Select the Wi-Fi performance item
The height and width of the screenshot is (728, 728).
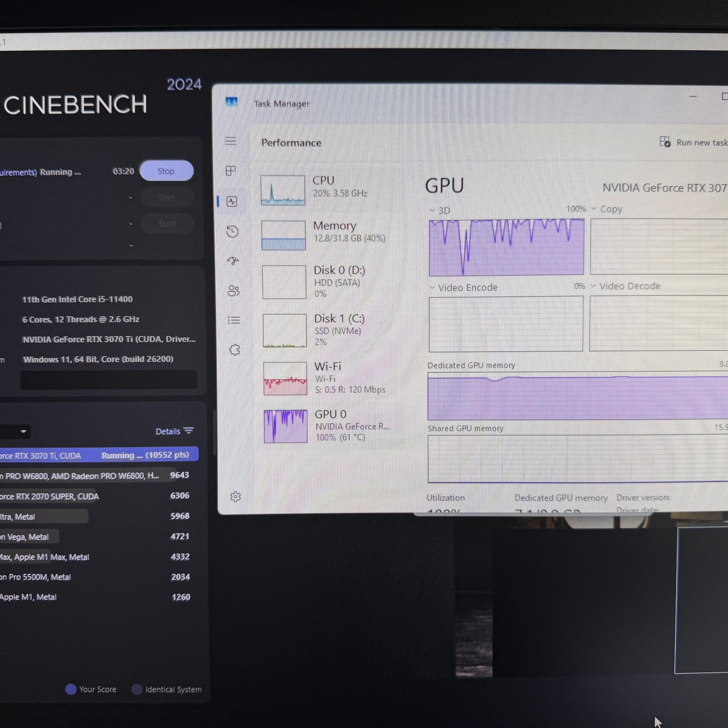click(324, 378)
